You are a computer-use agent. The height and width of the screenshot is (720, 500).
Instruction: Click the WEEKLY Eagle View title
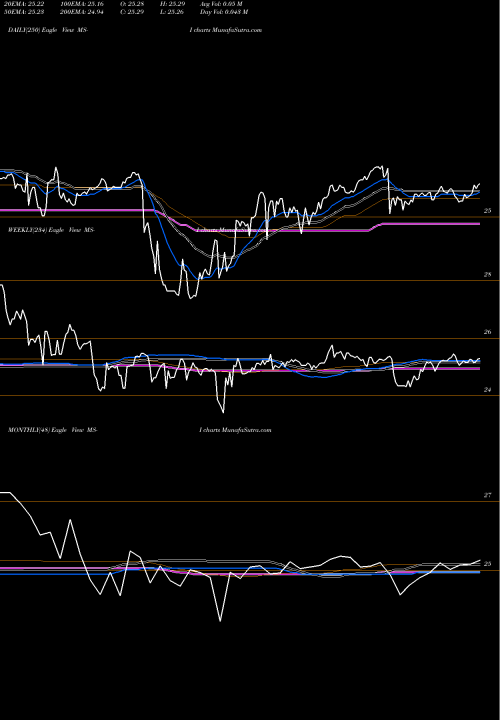(x=51, y=230)
